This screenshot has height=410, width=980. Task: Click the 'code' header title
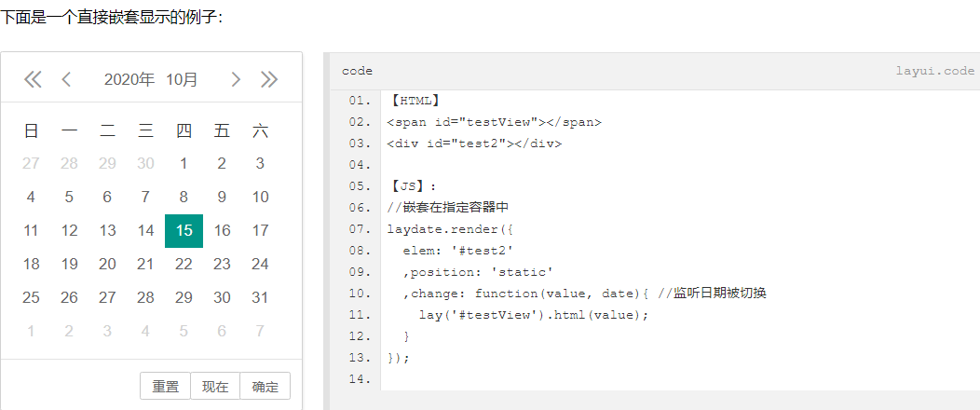click(x=357, y=71)
